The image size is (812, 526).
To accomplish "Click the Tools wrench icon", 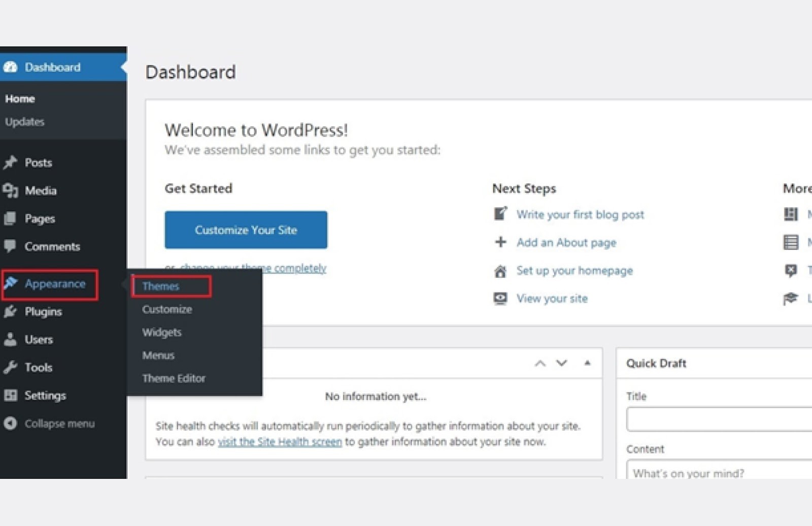I will point(10,367).
